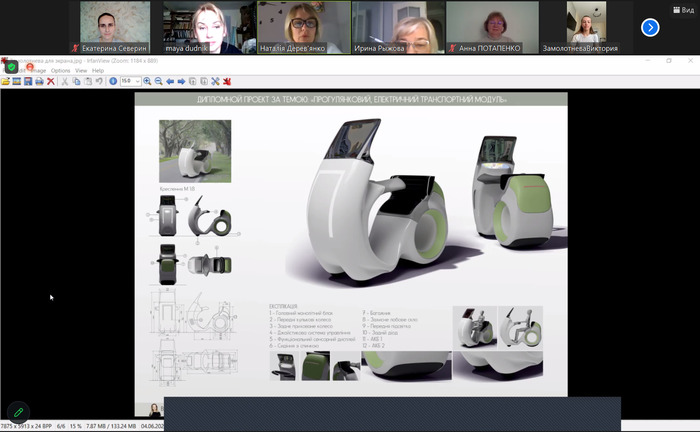Expand the zoom percentage dropdown

tap(138, 82)
